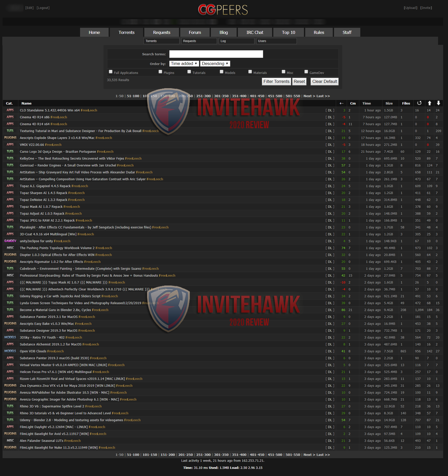The height and width of the screenshot is (476, 448).
Task: Click APPS category icon for CLO Standalone
Action: [10, 110]
